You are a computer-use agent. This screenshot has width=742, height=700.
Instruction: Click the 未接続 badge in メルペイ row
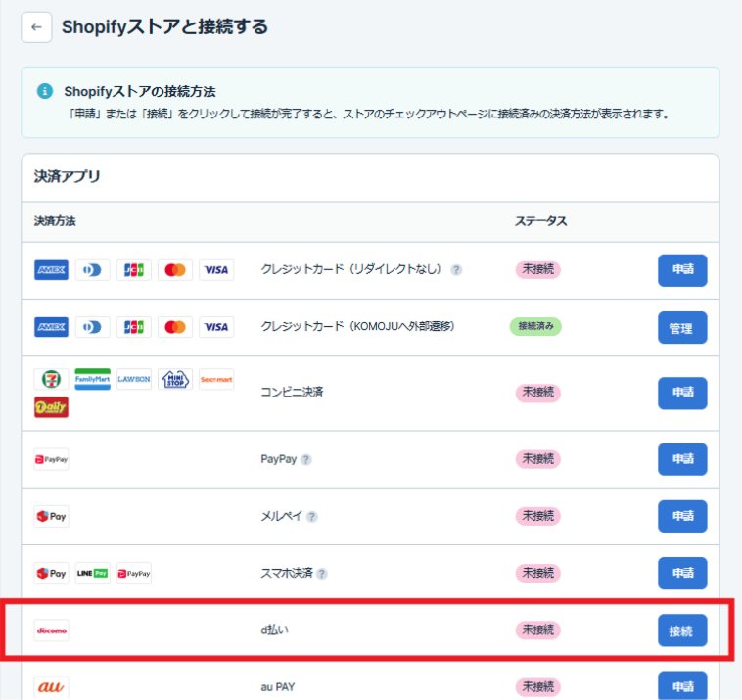537,516
